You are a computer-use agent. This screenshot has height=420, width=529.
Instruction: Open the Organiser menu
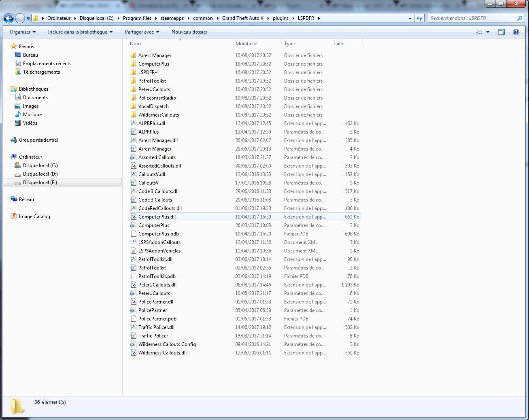23,32
